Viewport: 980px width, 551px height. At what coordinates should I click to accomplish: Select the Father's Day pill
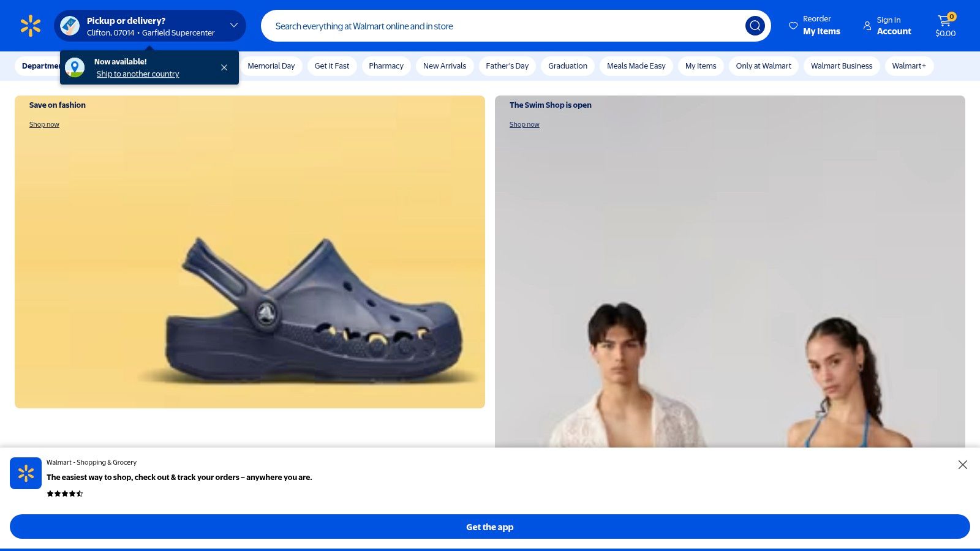(x=507, y=66)
